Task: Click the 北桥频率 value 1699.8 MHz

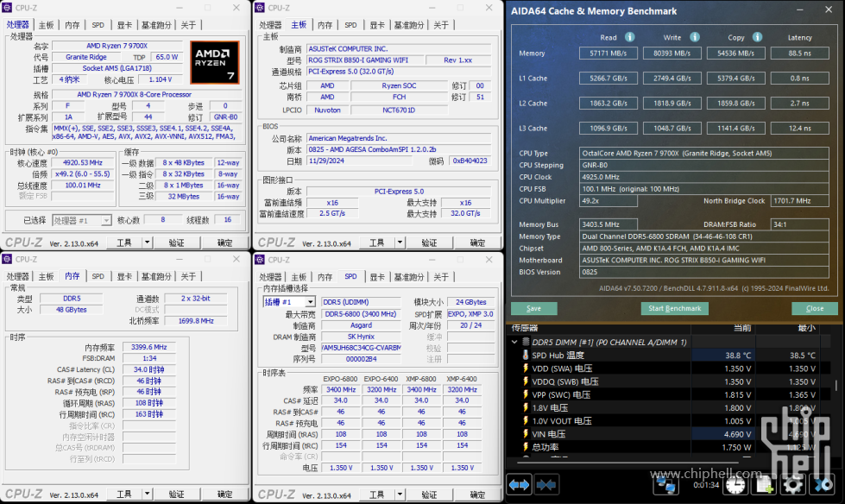Action: coord(196,321)
